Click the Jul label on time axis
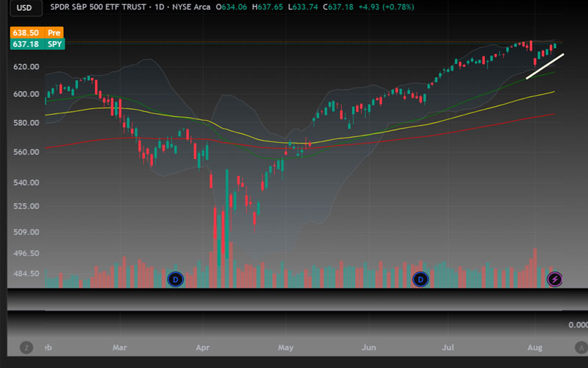 pos(448,347)
